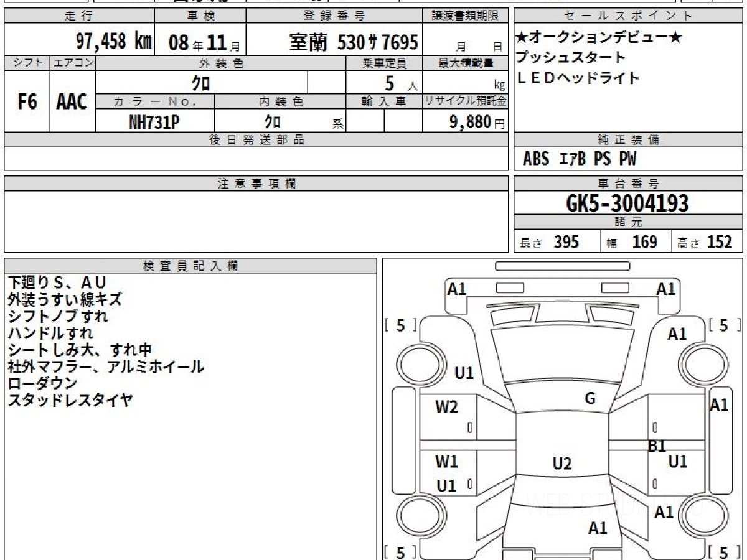Click the 検査員記入欄 header
This screenshot has height=560, width=747.
pos(190,266)
